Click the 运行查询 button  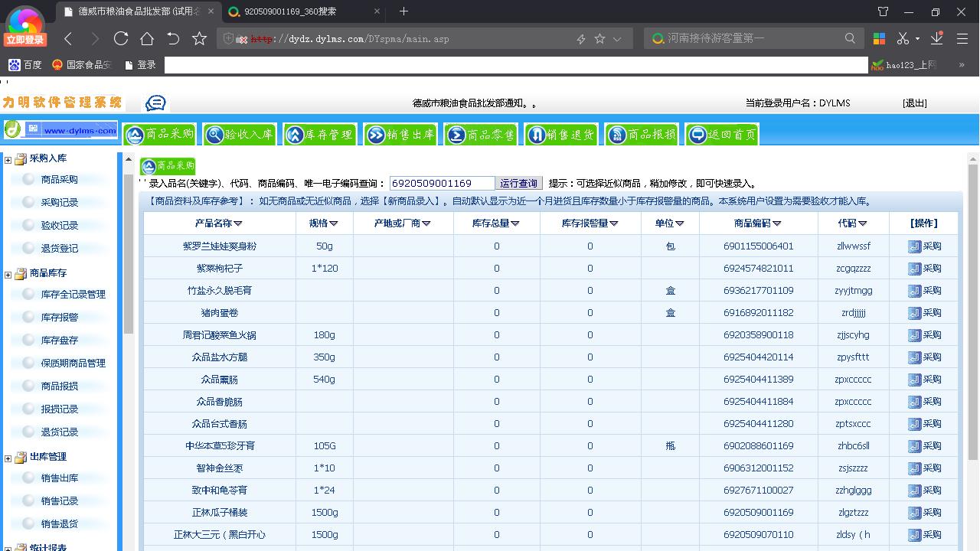click(x=520, y=183)
